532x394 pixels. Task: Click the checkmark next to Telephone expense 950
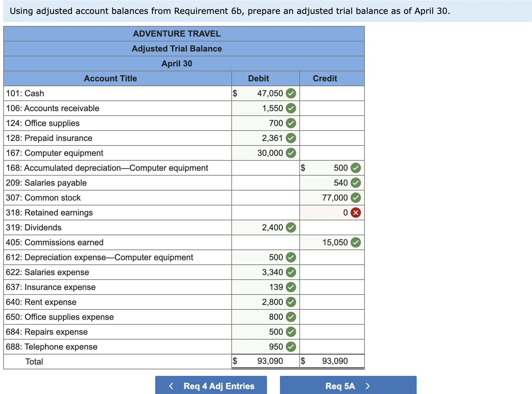291,347
